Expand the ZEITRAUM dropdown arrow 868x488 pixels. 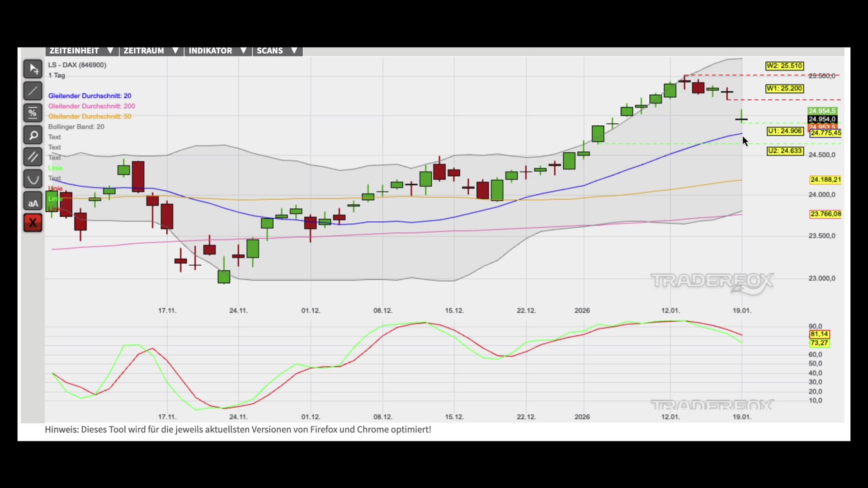(175, 51)
